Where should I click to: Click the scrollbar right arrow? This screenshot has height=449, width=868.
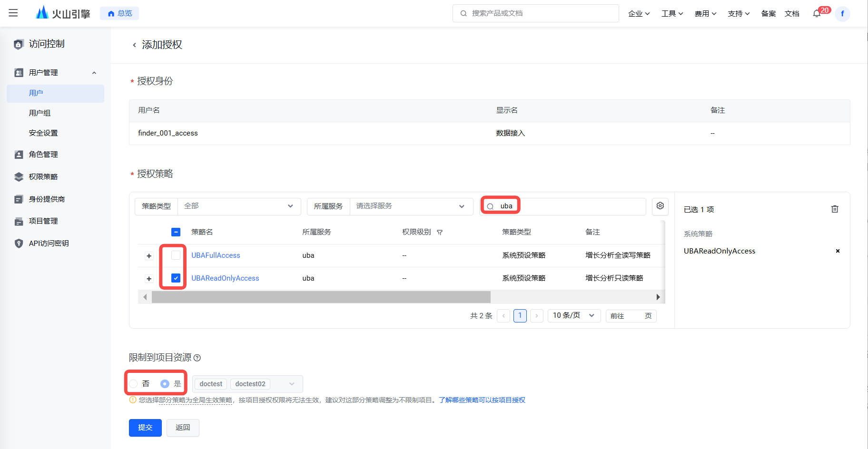point(658,297)
